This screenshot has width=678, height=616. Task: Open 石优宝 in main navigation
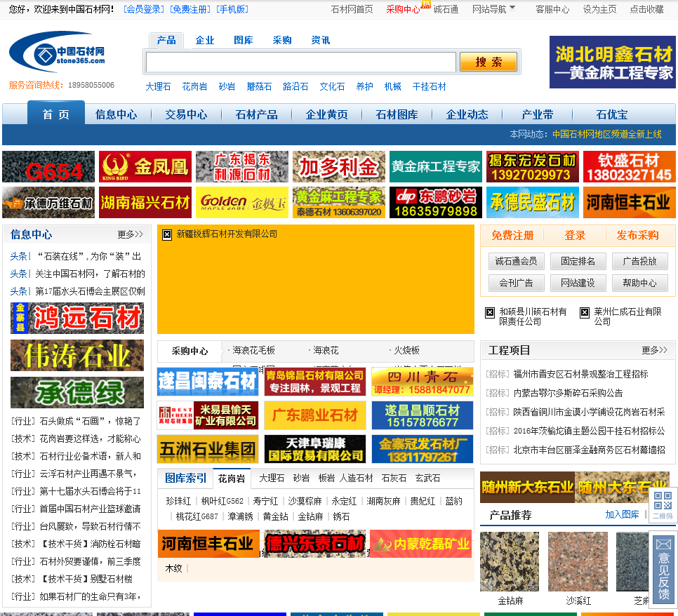[612, 114]
